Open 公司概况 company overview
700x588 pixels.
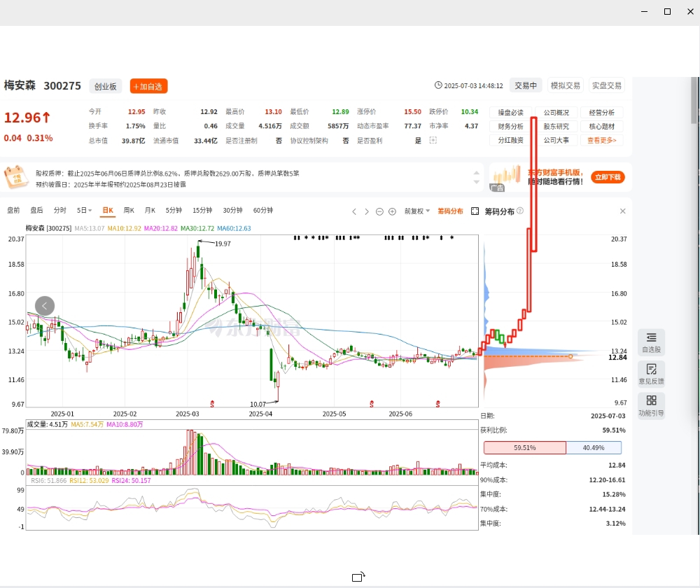click(556, 113)
